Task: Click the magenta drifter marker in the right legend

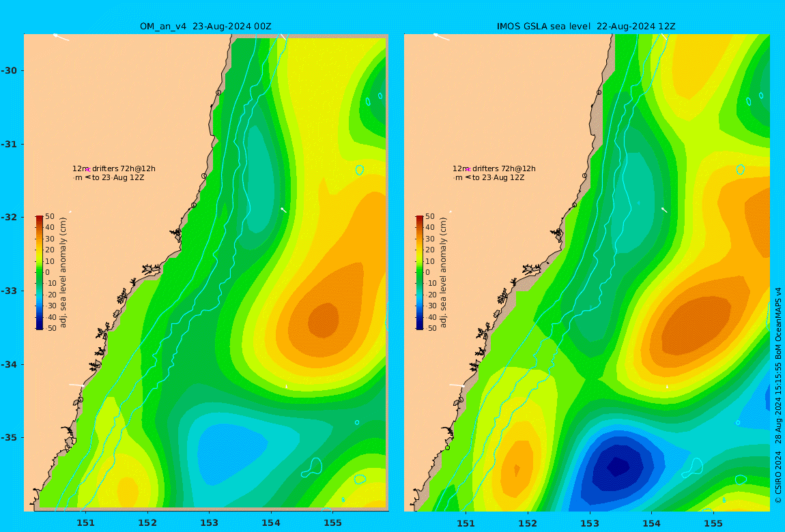Action: [468, 170]
